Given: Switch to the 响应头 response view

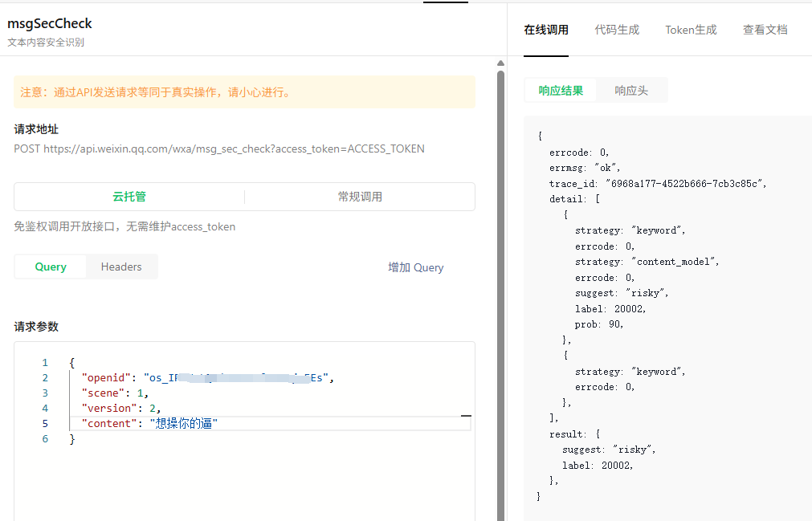Looking at the screenshot, I should coord(631,91).
